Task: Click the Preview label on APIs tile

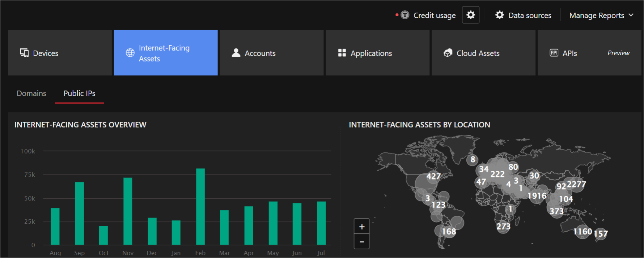Action: (x=618, y=53)
